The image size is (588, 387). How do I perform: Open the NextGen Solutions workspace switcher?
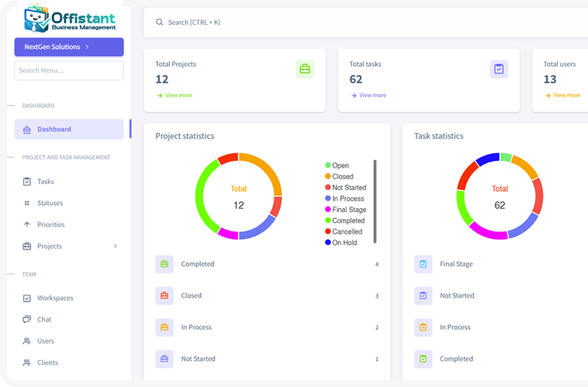pyautogui.click(x=68, y=47)
